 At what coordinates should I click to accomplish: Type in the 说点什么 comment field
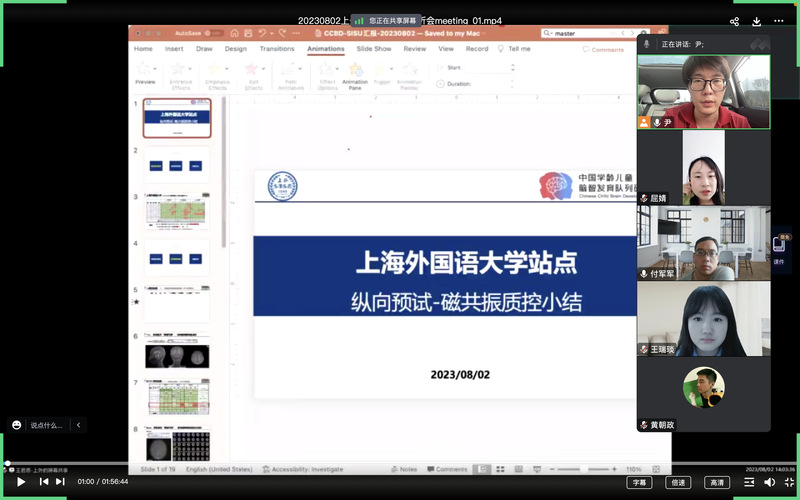(x=46, y=425)
